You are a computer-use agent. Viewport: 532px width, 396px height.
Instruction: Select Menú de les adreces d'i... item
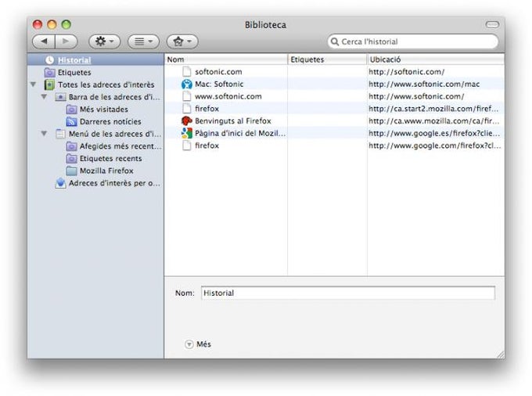pos(115,134)
